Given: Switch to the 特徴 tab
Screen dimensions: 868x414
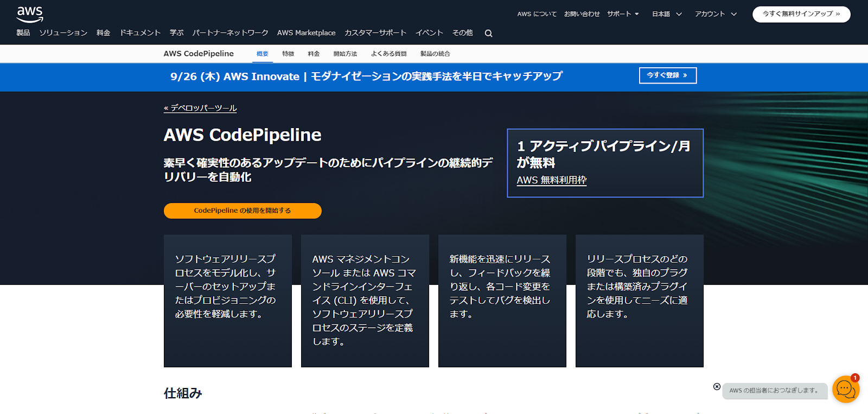Looking at the screenshot, I should 288,54.
